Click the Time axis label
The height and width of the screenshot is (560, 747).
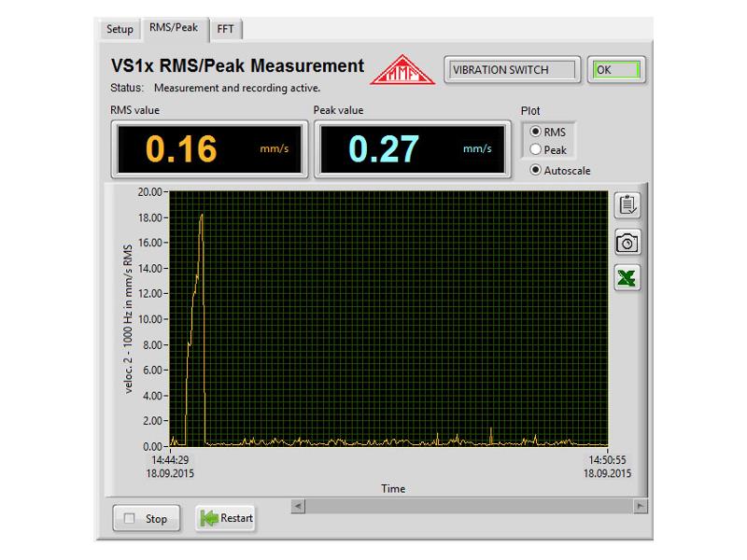point(393,488)
